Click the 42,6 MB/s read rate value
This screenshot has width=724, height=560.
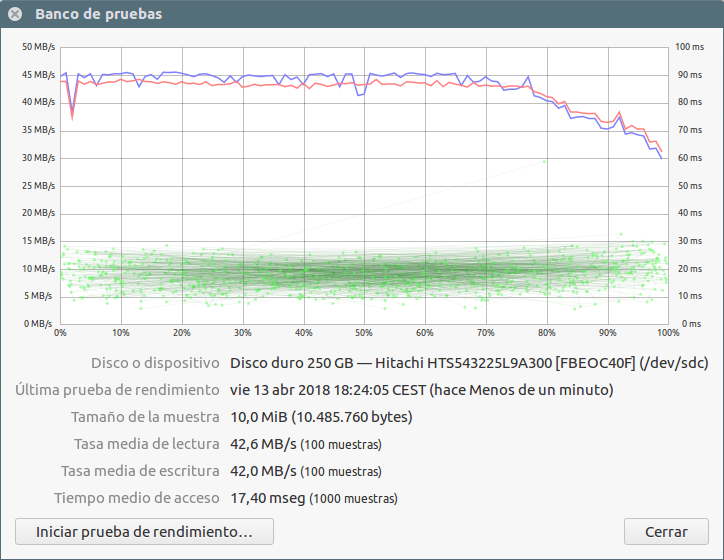263,443
